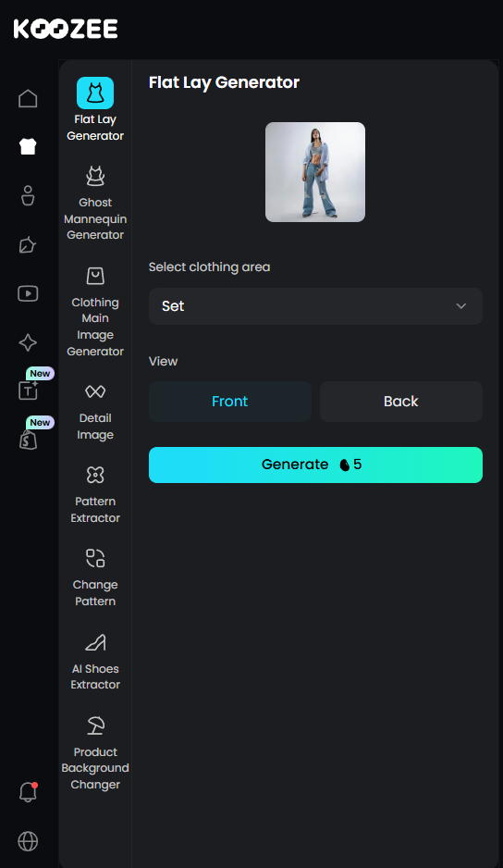The height and width of the screenshot is (868, 503).
Task: Click the Koozee logo
Action: coord(66,29)
